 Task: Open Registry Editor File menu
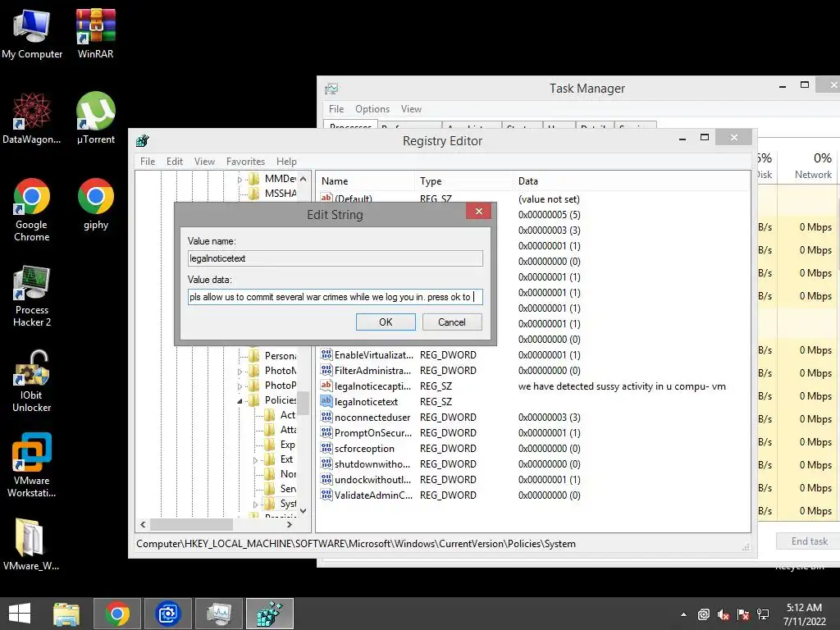click(148, 162)
